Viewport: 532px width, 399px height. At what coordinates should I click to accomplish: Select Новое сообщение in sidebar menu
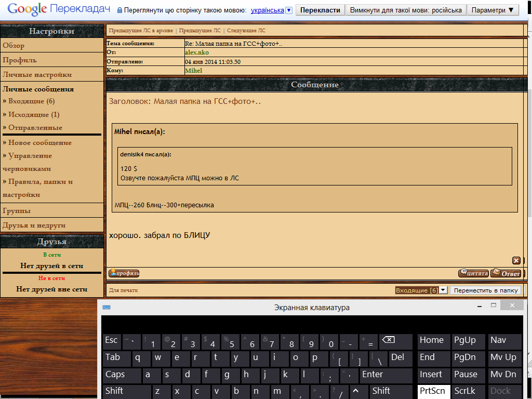(39, 143)
